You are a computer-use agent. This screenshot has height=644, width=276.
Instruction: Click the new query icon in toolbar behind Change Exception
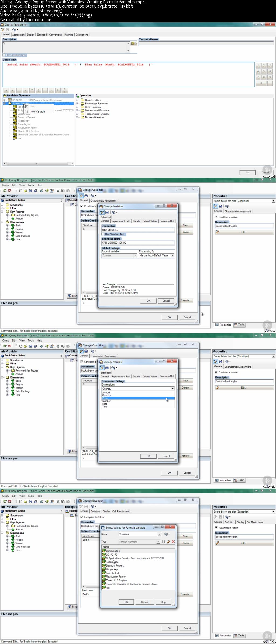pyautogui.click(x=21, y=502)
